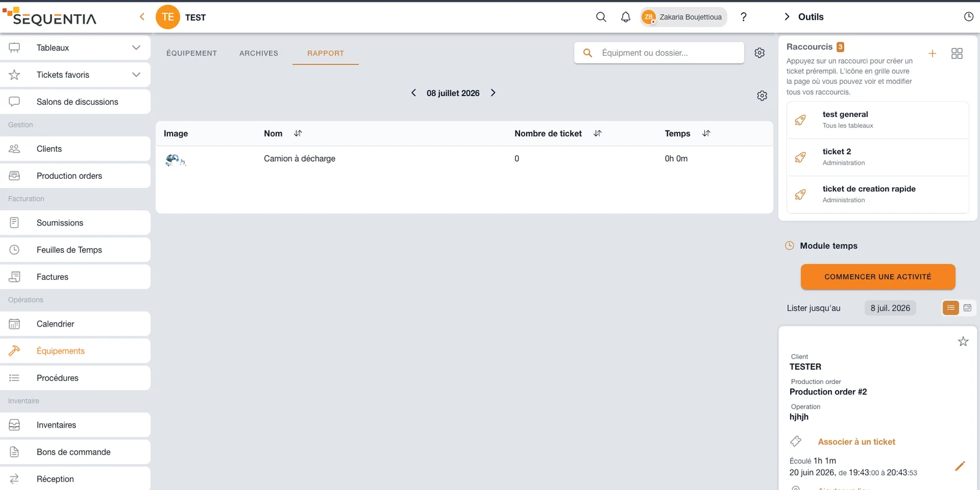This screenshot has height=490, width=980.
Task: Open Feuilles de Temps
Action: click(75, 250)
